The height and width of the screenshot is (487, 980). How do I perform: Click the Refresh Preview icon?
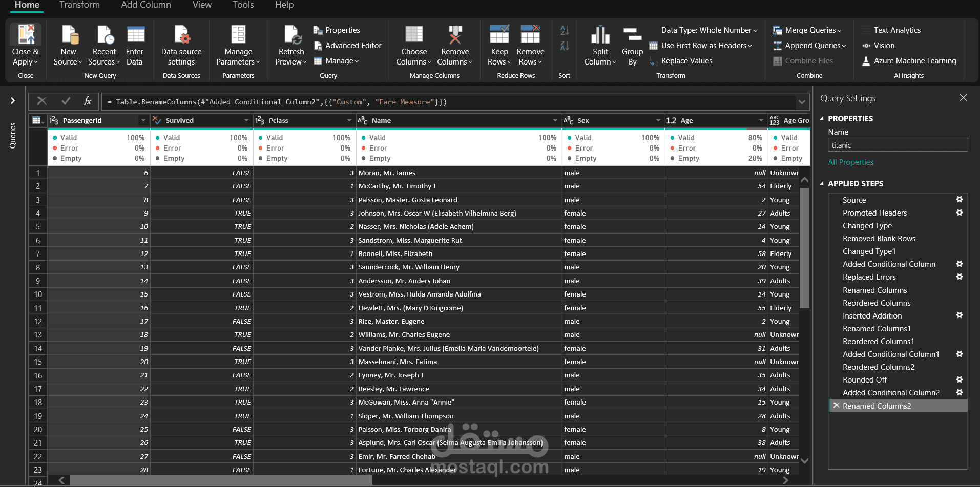point(292,35)
